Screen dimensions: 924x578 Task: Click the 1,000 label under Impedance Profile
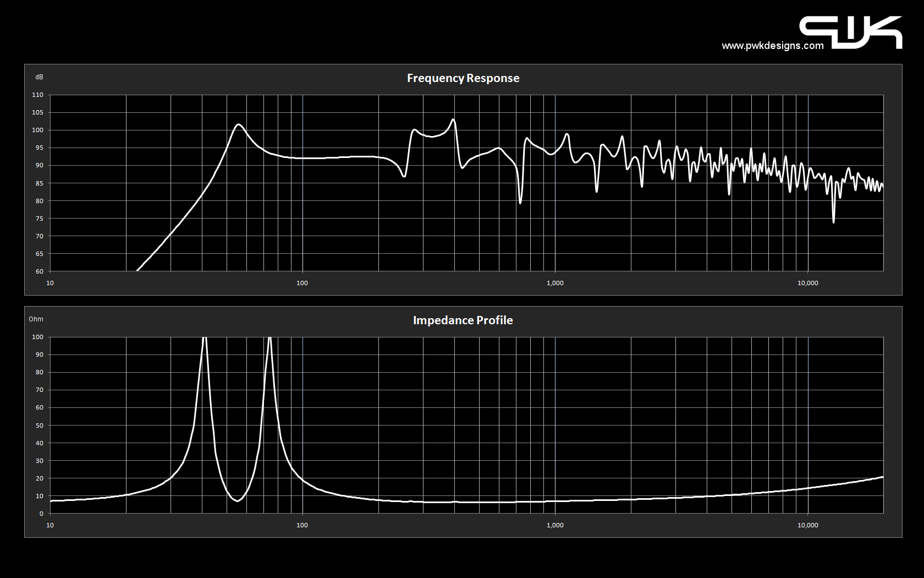pos(555,525)
